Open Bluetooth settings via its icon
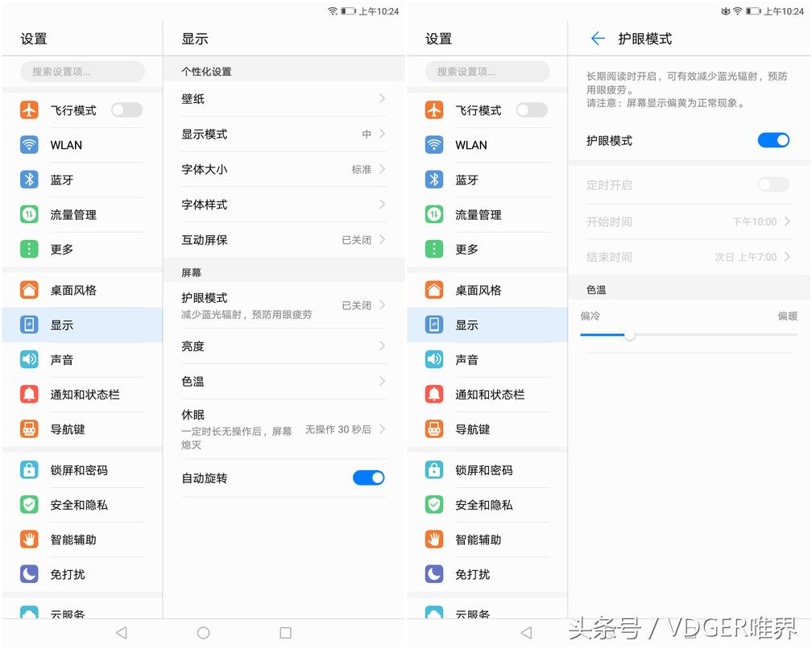 (30, 180)
